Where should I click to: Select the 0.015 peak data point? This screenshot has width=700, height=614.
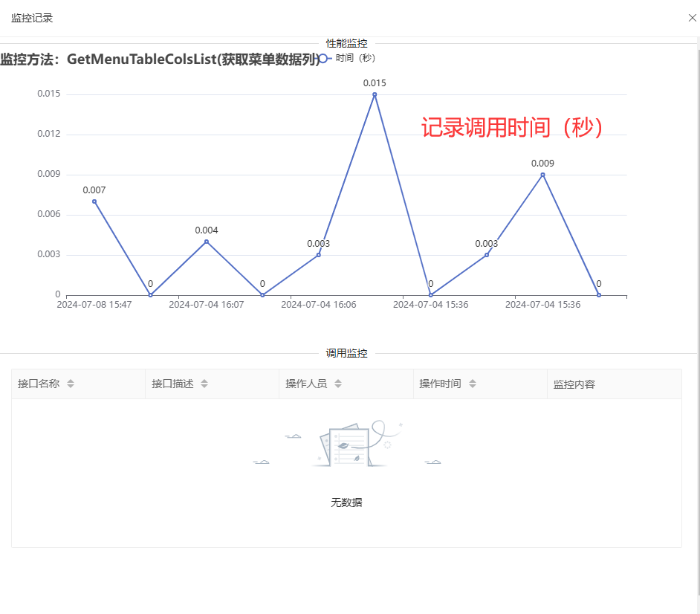tap(375, 94)
